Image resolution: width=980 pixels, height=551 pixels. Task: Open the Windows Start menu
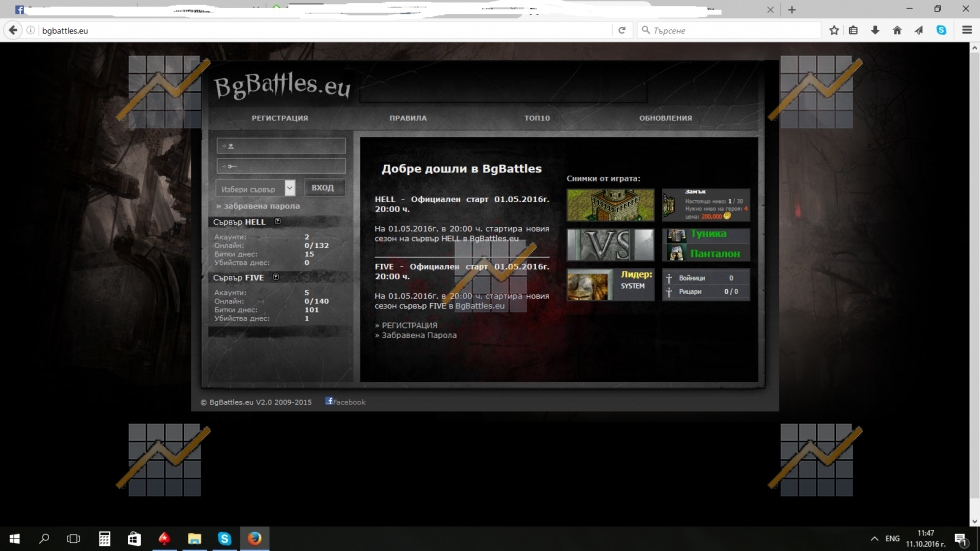[14, 539]
